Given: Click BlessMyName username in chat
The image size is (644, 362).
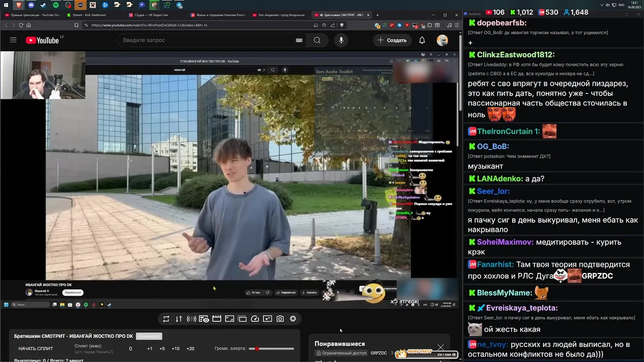Looking at the screenshot, I should [x=505, y=293].
